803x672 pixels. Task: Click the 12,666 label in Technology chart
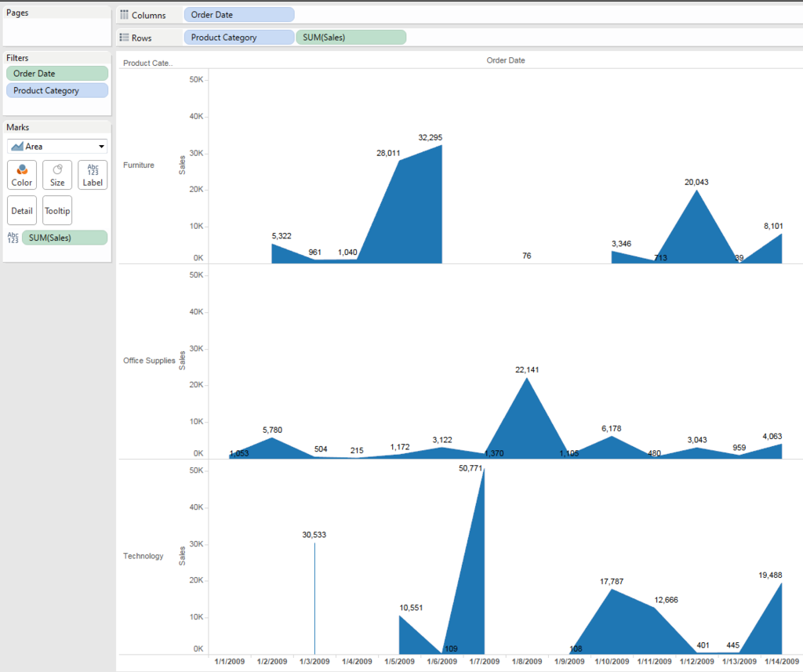tap(666, 601)
